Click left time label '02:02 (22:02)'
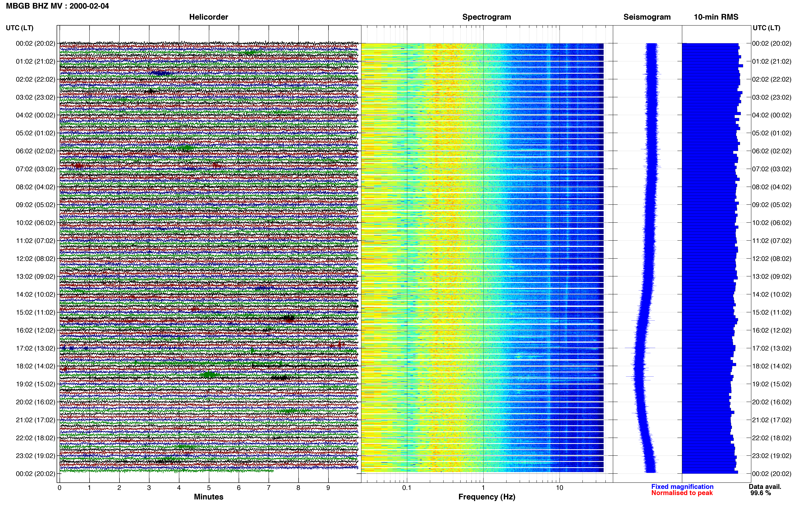812x508 pixels. (36, 79)
